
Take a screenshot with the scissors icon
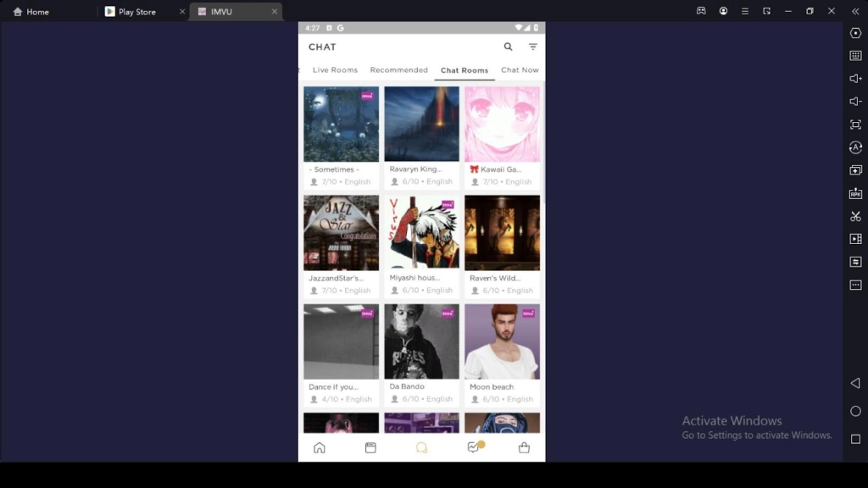tap(855, 216)
